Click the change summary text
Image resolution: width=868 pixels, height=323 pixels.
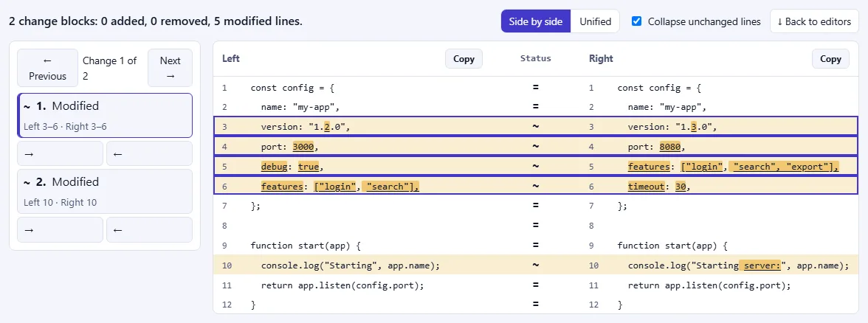point(156,21)
